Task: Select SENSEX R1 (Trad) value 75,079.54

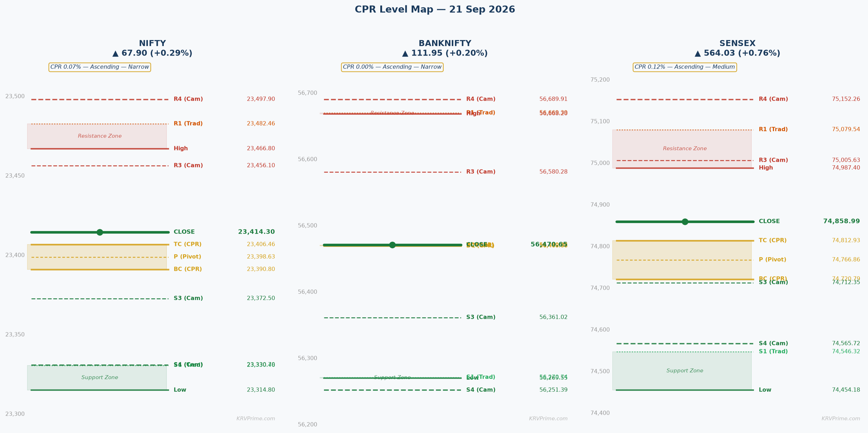Action: click(x=846, y=130)
